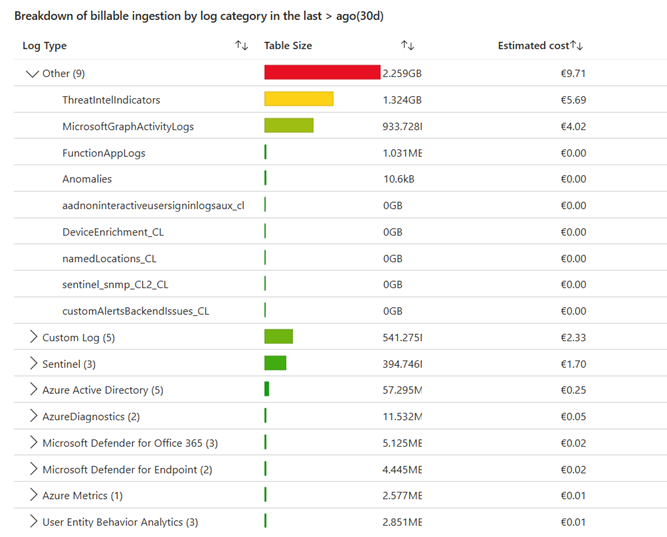Click the yellow bar for ThreatIntelIndicators
Viewport: 667px width, 537px height.
299,99
